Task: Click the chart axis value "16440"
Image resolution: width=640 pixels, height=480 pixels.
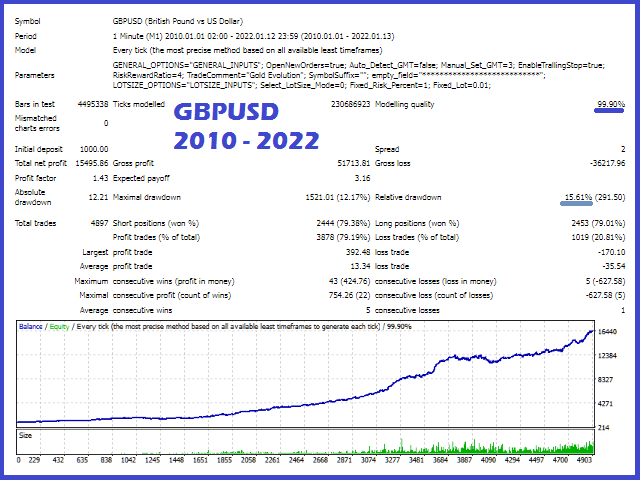Action: 607,331
